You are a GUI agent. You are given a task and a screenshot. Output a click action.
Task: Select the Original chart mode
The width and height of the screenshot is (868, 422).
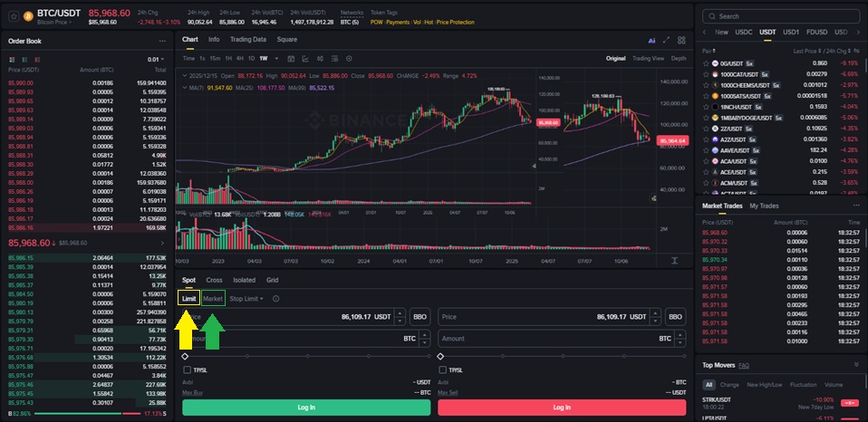click(x=615, y=59)
